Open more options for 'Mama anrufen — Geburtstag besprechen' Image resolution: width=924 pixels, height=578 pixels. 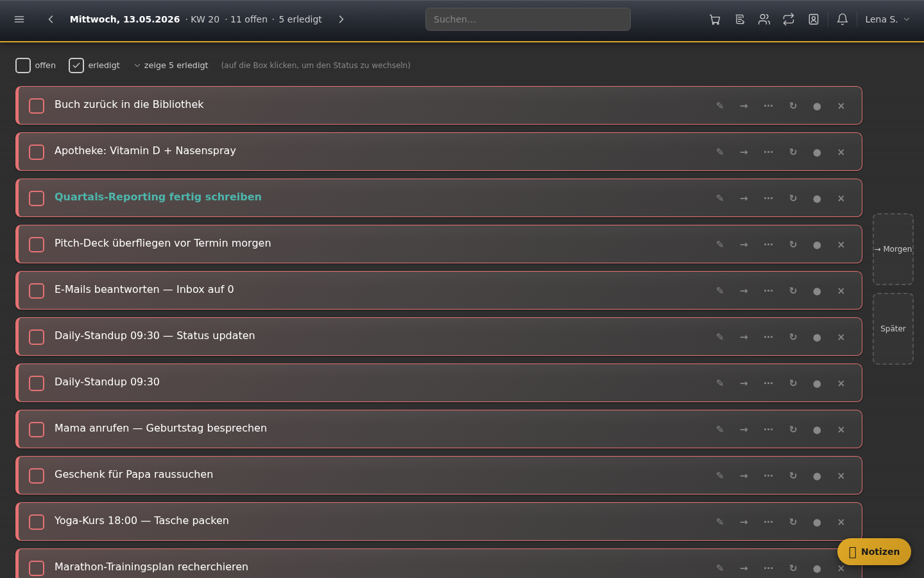point(768,429)
